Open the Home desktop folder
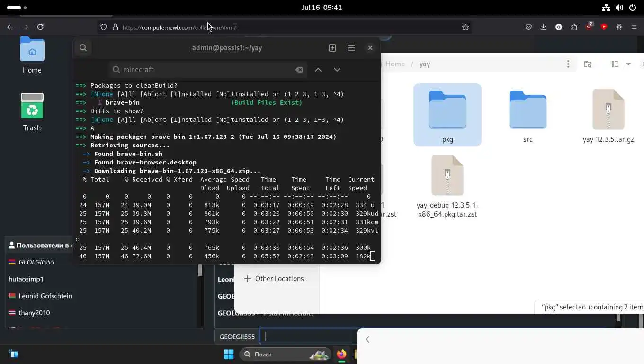The width and height of the screenshot is (644, 364). [x=32, y=55]
